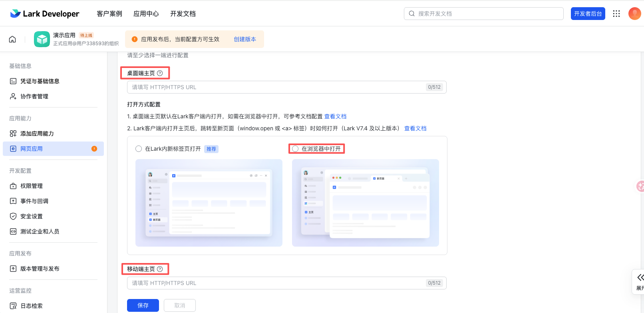The image size is (644, 313).
Task: Click the 演示应用 cube app icon
Action: [x=42, y=39]
